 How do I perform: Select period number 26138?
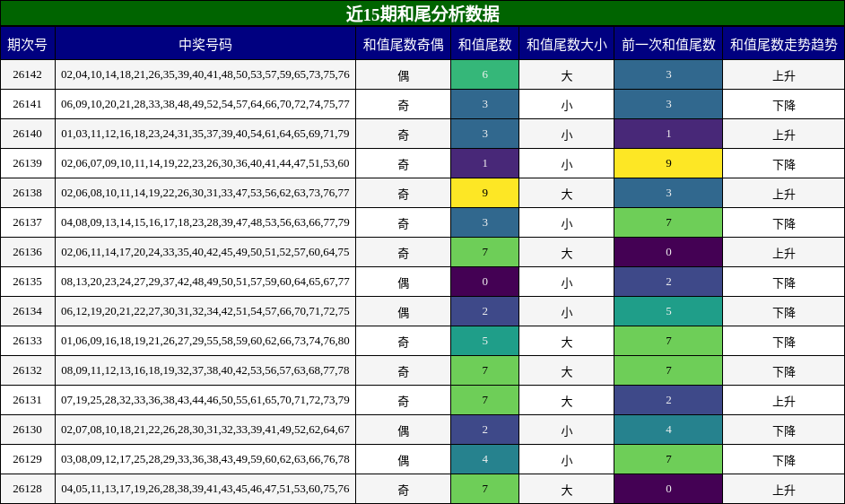[28, 193]
